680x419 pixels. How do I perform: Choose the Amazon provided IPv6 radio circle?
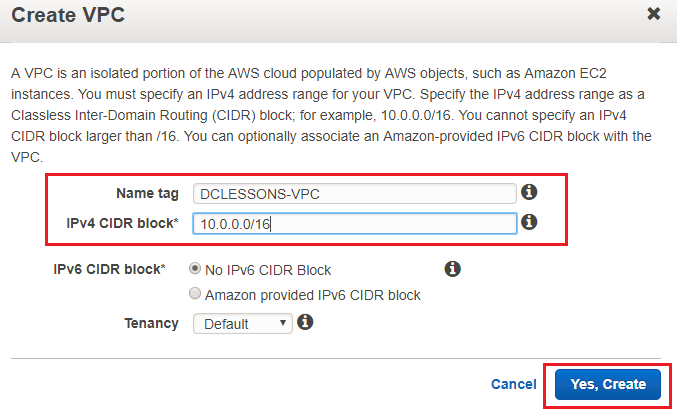[x=195, y=294]
